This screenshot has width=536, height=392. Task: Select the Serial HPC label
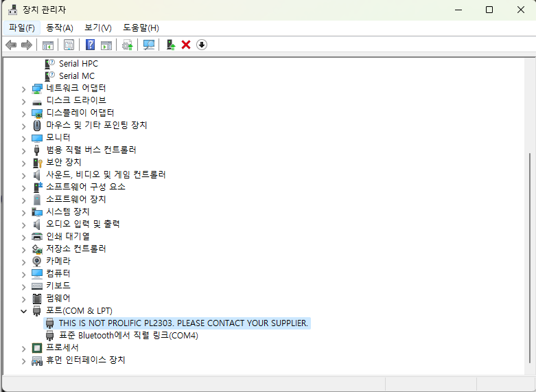point(78,64)
